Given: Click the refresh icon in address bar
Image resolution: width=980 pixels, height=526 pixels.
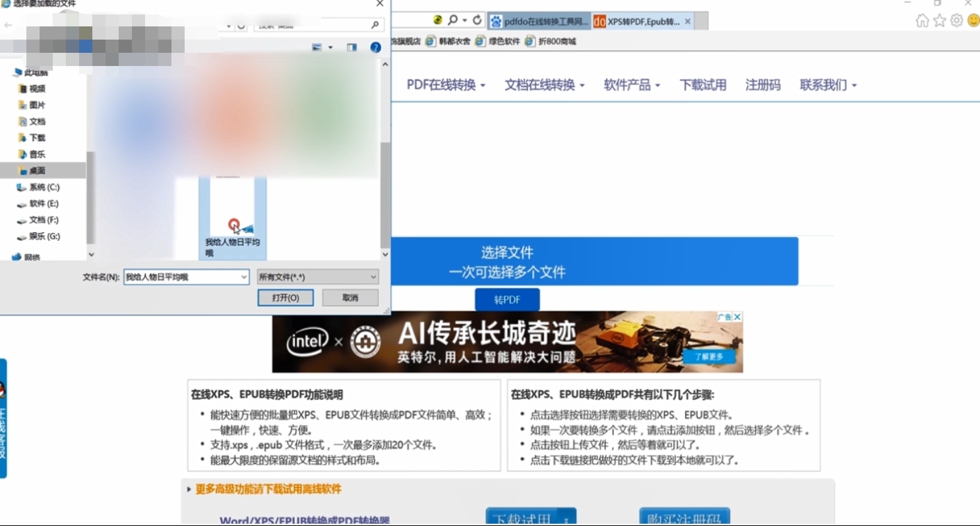Looking at the screenshot, I should tap(477, 20).
